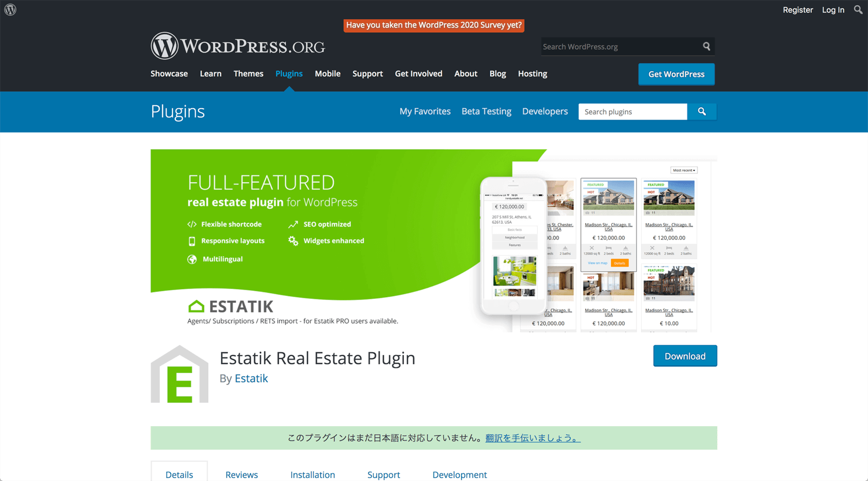
Task: Open the Blog menu item
Action: (x=498, y=74)
